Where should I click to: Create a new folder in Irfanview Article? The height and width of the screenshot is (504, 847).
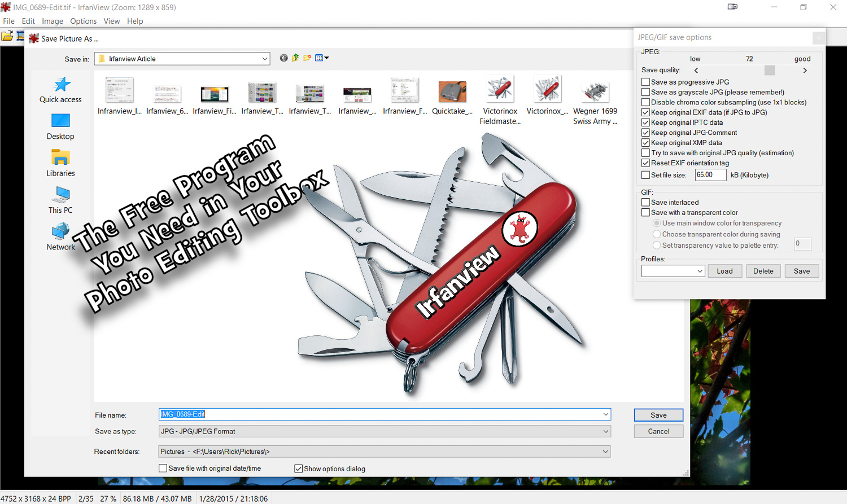coord(307,58)
